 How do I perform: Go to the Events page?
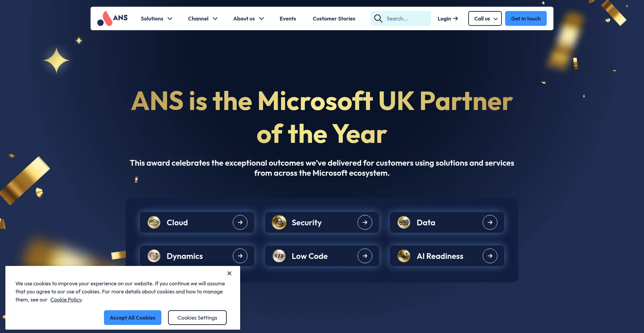(x=288, y=18)
